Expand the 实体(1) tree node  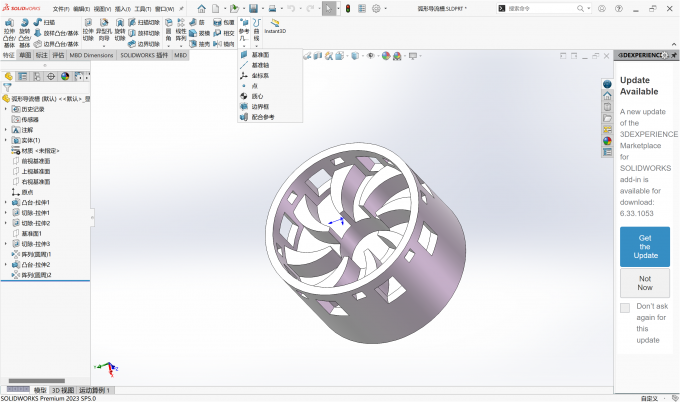(x=6, y=140)
